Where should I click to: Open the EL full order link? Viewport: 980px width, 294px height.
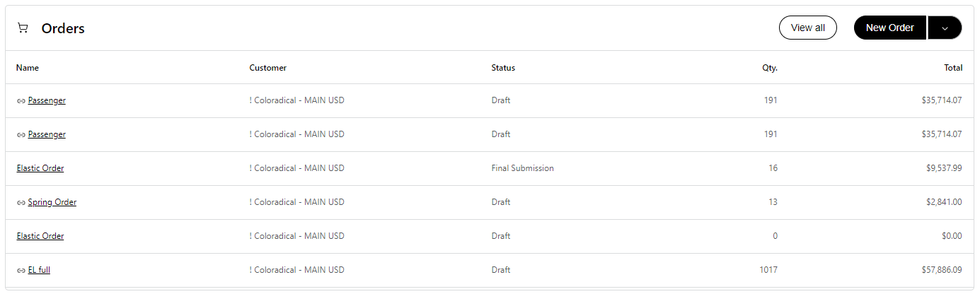pos(39,270)
